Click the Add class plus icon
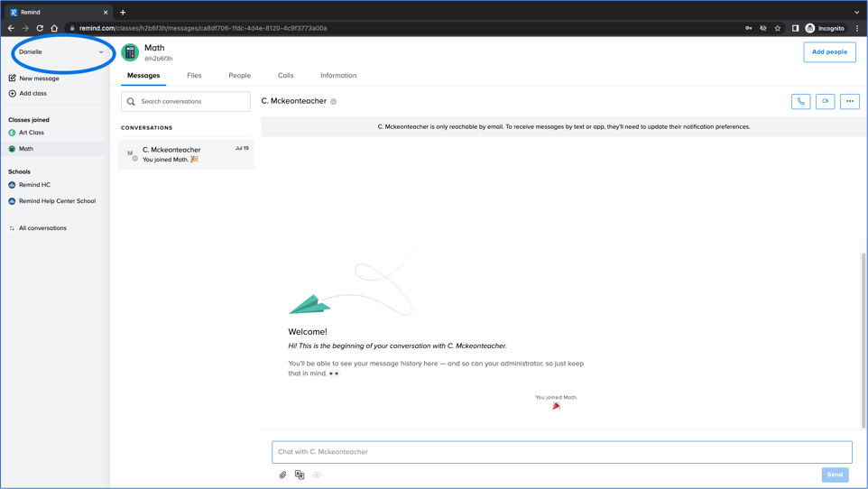The image size is (868, 489). (13, 94)
